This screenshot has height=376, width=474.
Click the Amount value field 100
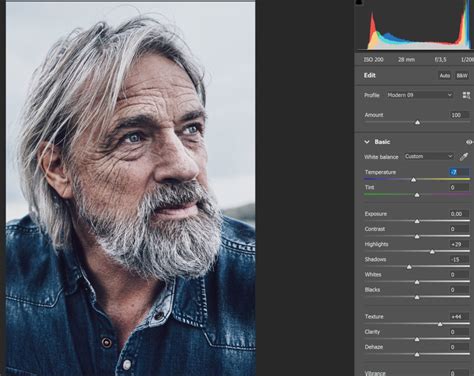coord(459,115)
